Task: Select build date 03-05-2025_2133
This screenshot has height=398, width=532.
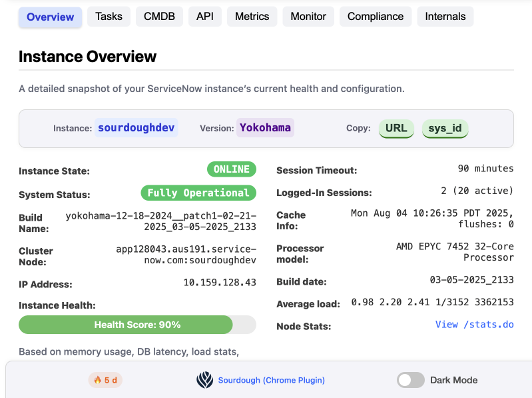Action: coord(471,280)
